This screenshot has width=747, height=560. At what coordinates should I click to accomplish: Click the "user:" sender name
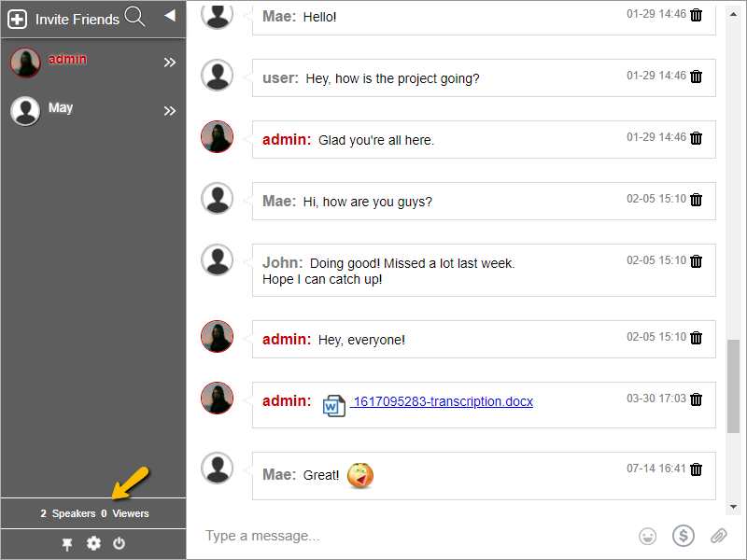[x=281, y=78]
